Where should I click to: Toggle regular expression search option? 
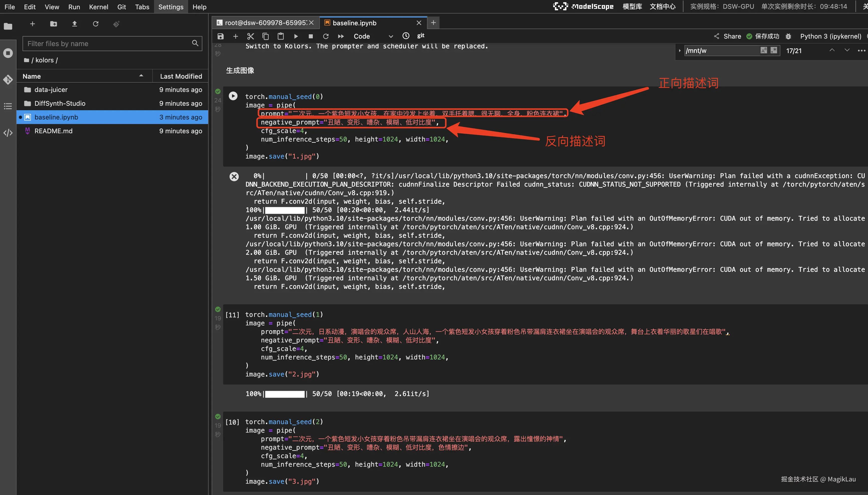774,50
